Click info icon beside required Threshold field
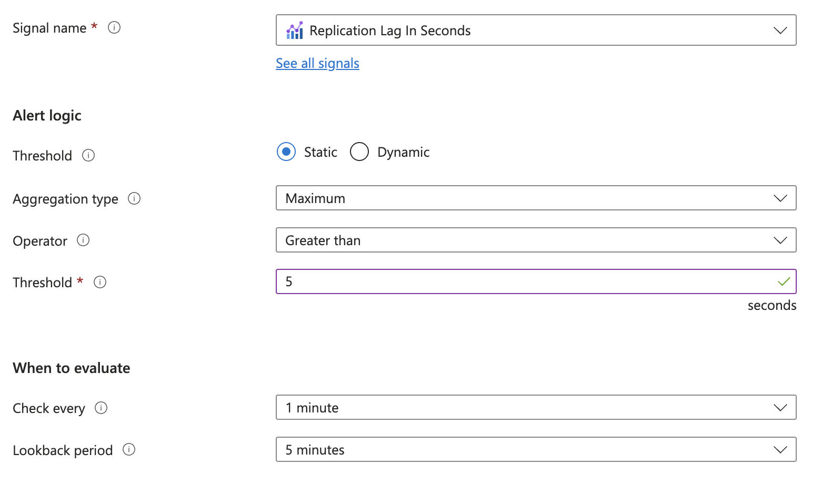Image resolution: width=822 pixels, height=504 pixels. [100, 282]
